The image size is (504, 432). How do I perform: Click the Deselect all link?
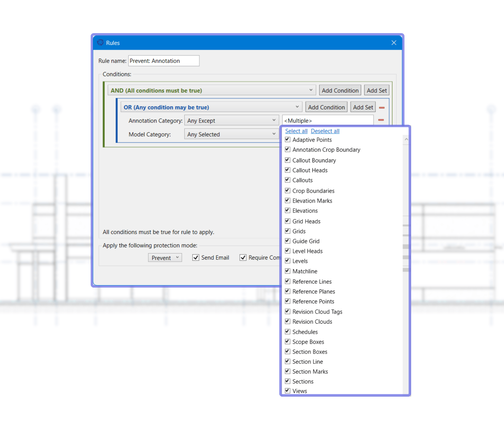[x=325, y=131]
